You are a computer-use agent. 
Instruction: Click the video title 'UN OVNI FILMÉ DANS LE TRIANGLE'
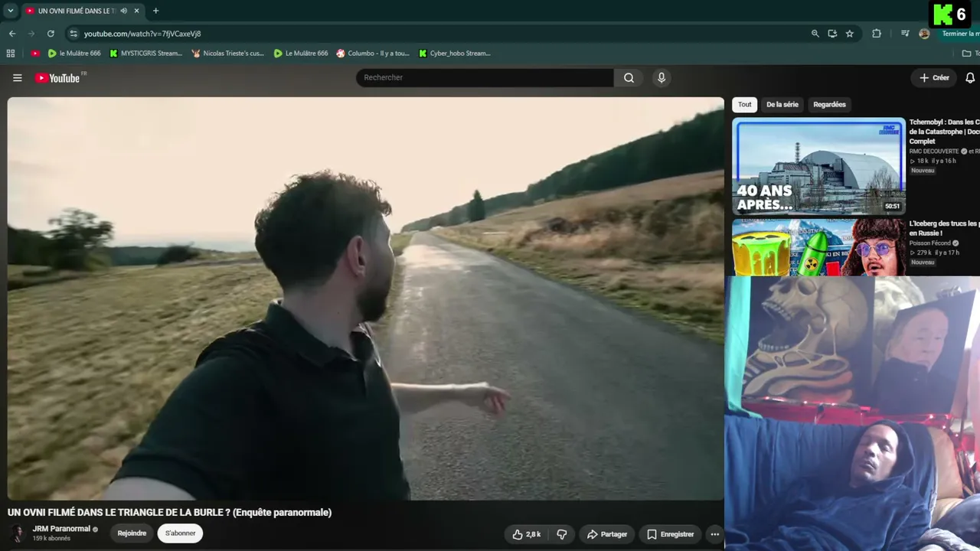point(169,513)
